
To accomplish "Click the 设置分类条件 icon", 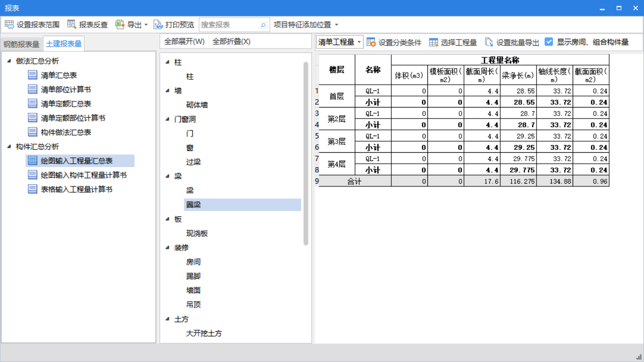I will [x=371, y=42].
